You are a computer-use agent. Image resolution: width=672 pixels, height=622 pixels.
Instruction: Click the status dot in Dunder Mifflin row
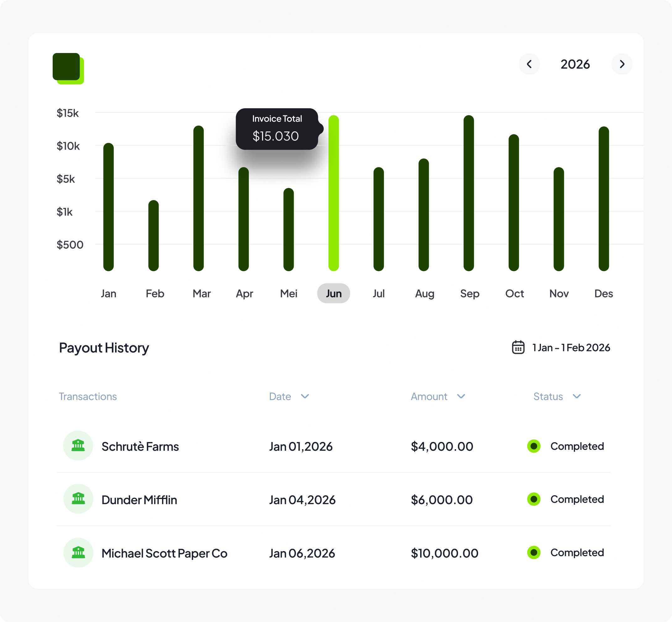[x=533, y=499]
